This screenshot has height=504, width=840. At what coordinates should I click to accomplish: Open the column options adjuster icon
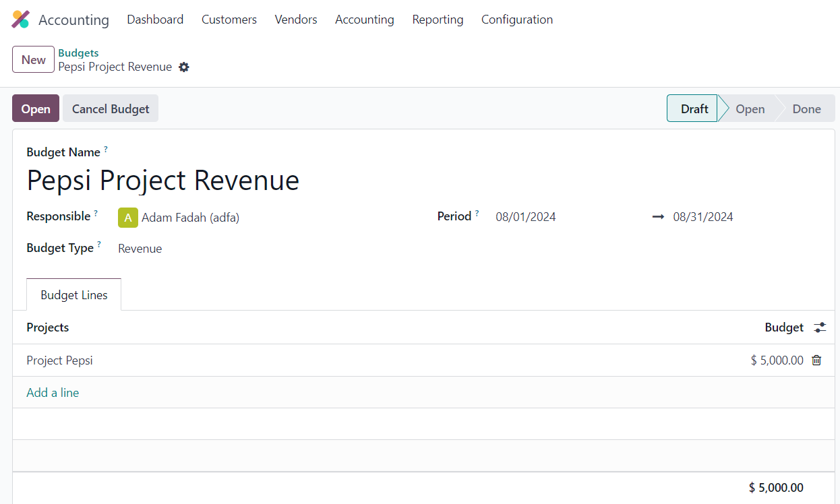820,327
